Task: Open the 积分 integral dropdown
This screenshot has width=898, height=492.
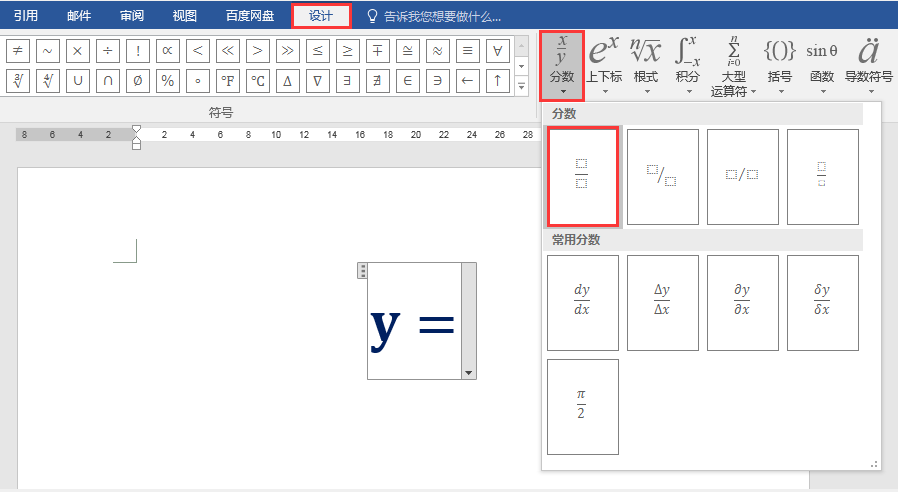Action: point(687,65)
